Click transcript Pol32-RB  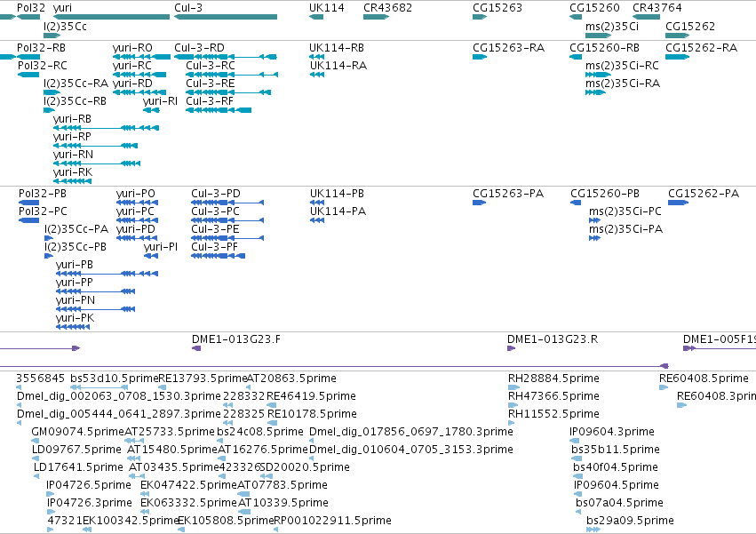[28, 57]
